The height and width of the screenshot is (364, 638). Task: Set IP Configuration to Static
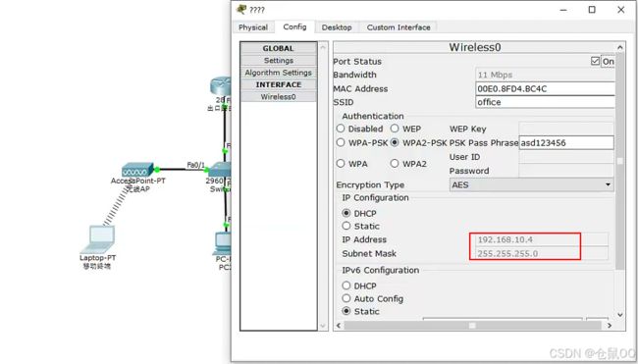346,226
